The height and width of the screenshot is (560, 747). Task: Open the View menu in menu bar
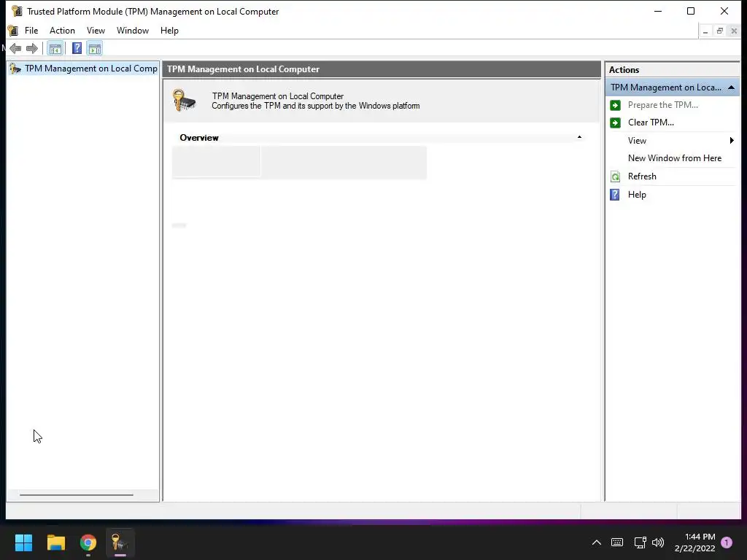click(x=96, y=31)
